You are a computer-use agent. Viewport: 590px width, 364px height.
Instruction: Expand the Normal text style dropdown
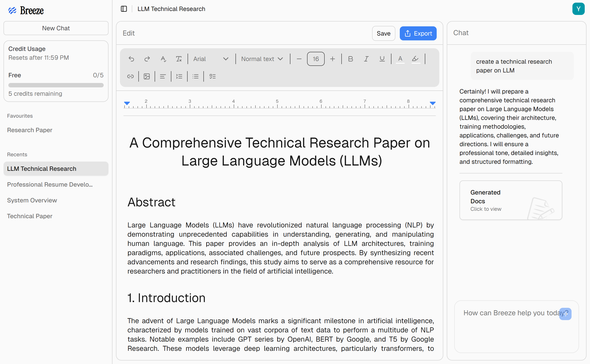click(x=262, y=59)
